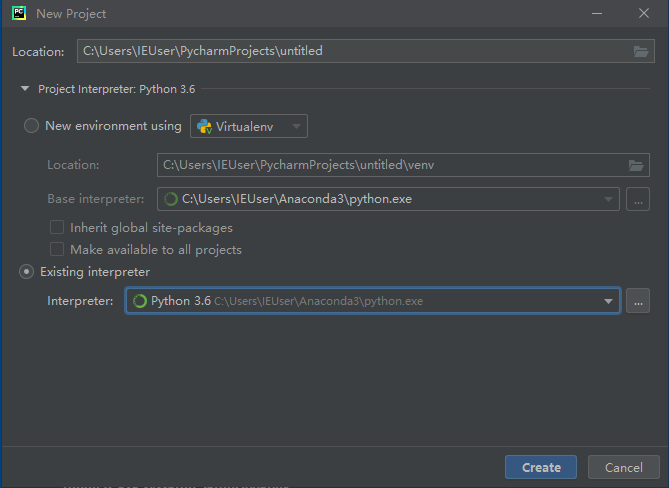Open the Virtualenv environment type dropdown
Screen dimensions: 669x488
tap(249, 126)
